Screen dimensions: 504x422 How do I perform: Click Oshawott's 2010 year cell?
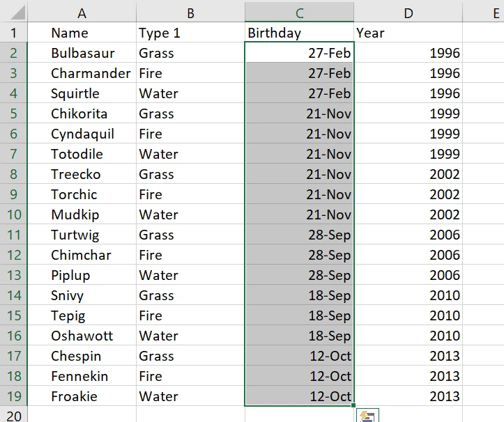pos(408,336)
